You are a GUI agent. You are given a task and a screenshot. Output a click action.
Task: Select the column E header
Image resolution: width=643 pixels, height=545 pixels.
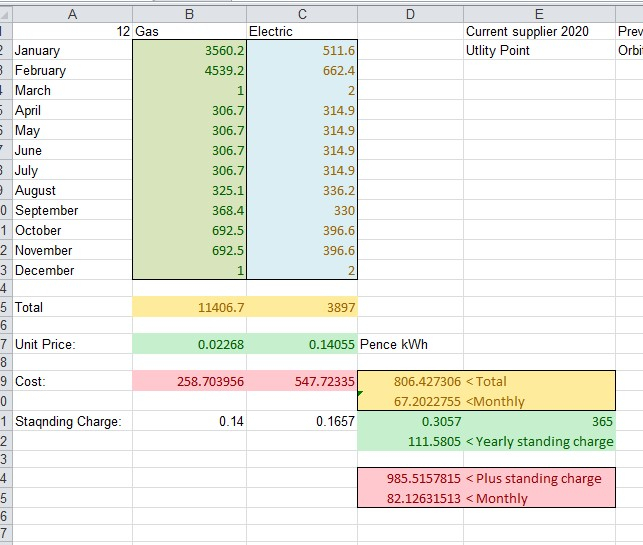tap(539, 12)
